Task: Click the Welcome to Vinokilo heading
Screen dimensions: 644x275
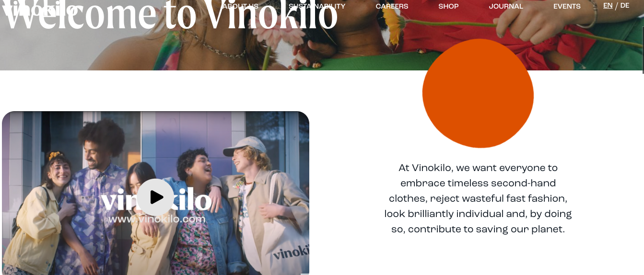Action: click(x=170, y=15)
